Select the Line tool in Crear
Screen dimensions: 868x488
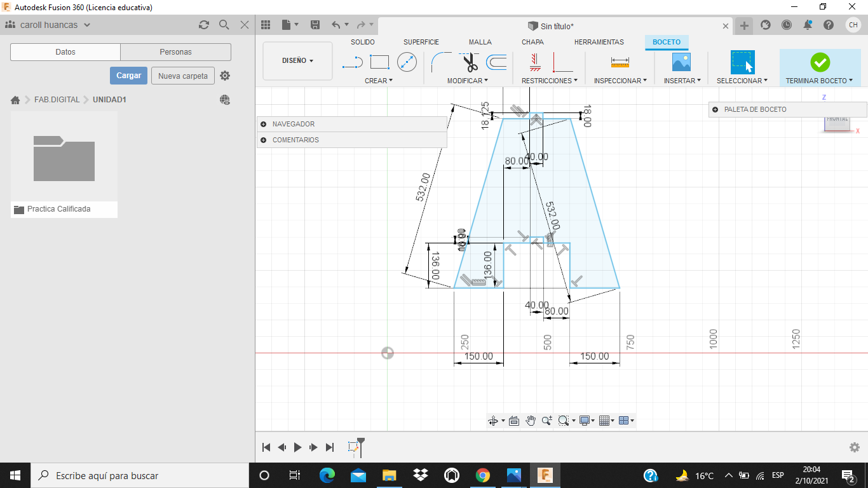(x=352, y=62)
